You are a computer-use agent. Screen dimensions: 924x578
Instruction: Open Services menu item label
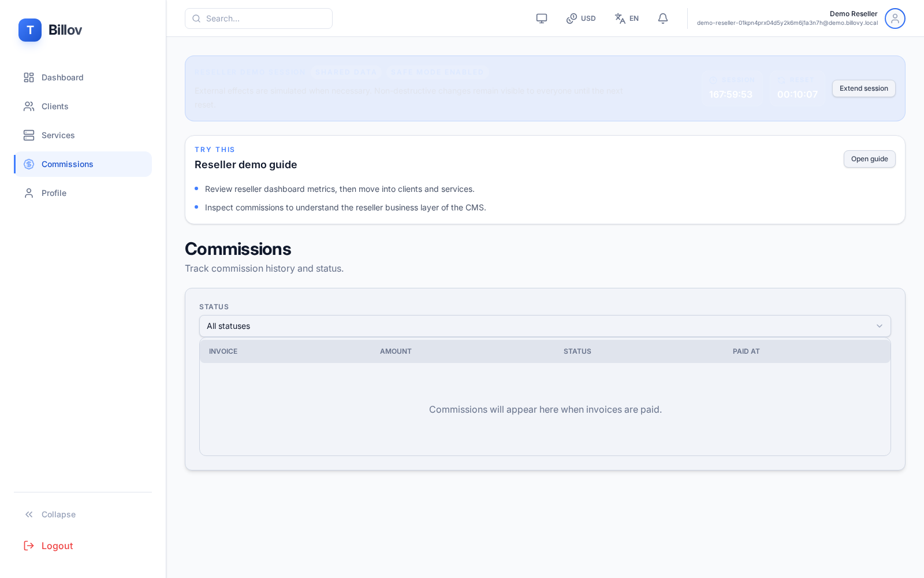click(58, 135)
